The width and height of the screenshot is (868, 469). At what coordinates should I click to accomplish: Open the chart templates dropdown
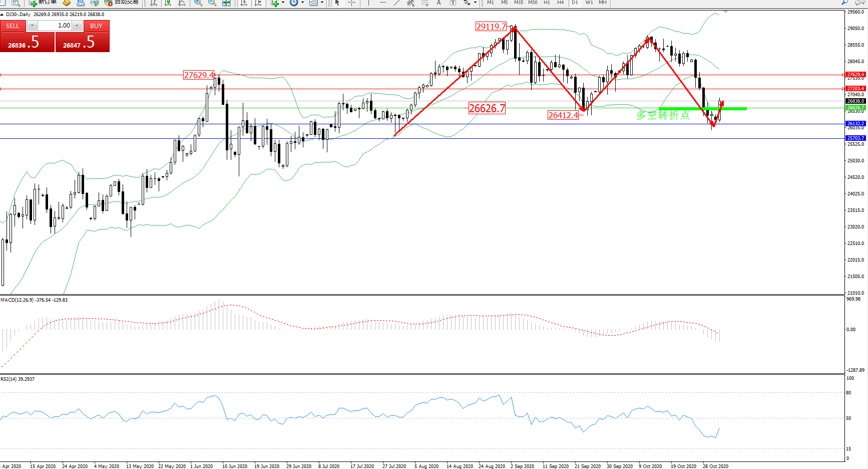click(321, 3)
